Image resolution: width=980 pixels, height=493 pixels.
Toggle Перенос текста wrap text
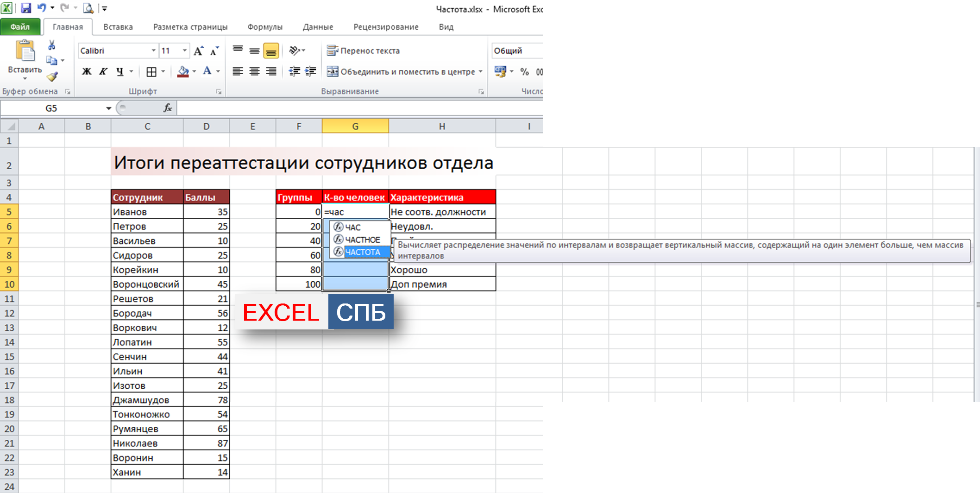[x=364, y=51]
